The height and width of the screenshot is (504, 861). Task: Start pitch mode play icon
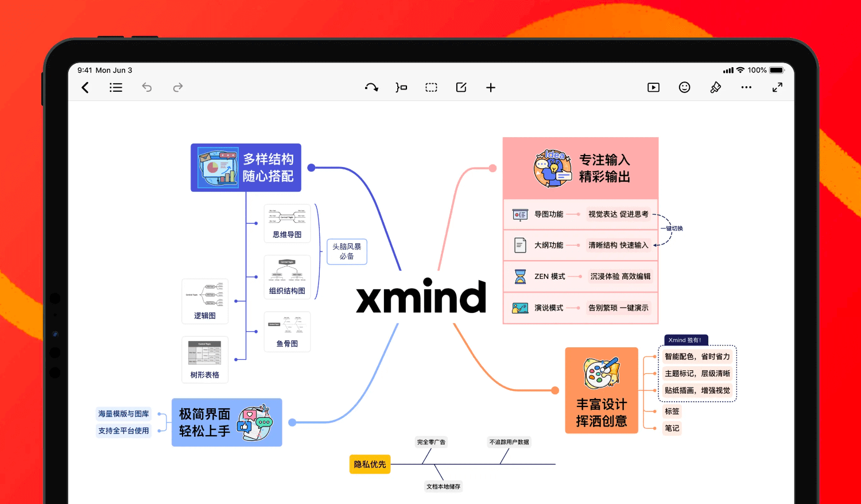653,87
